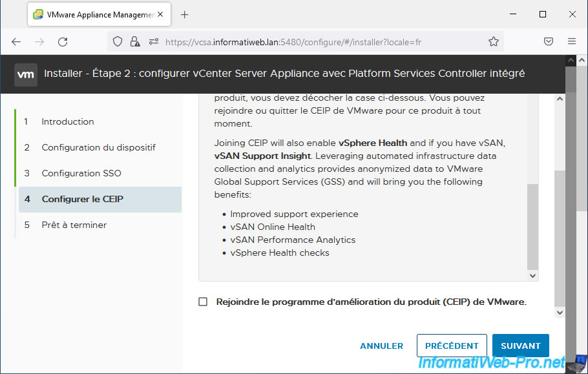Click the text 'Improved support experience'

click(295, 214)
